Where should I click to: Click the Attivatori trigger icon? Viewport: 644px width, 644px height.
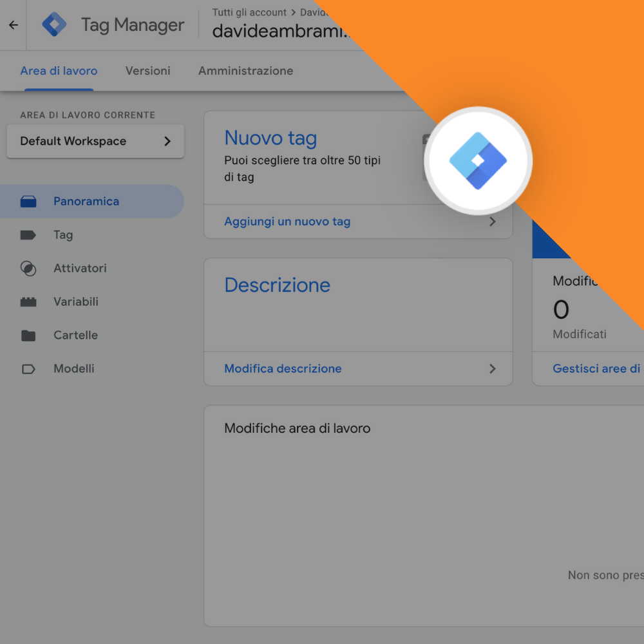coord(28,268)
